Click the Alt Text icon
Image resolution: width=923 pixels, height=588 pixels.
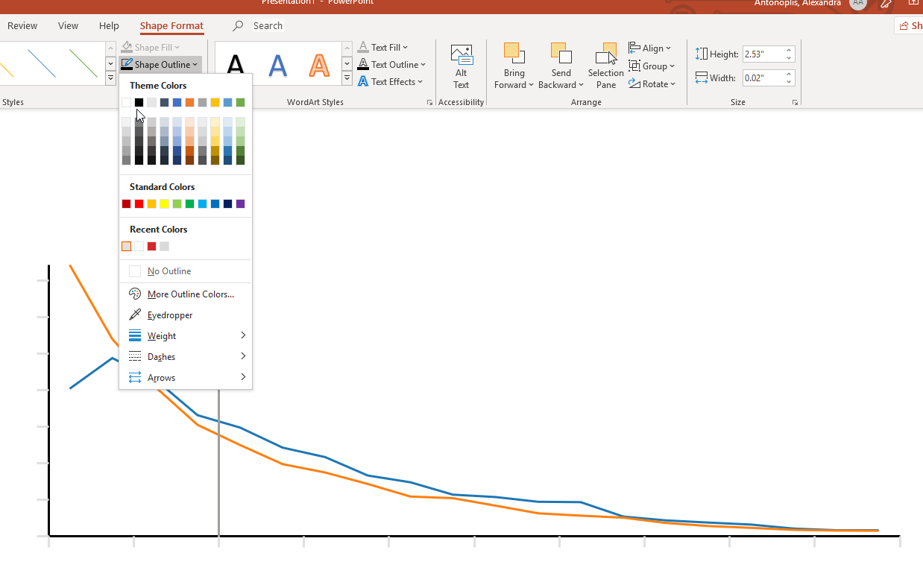click(462, 56)
